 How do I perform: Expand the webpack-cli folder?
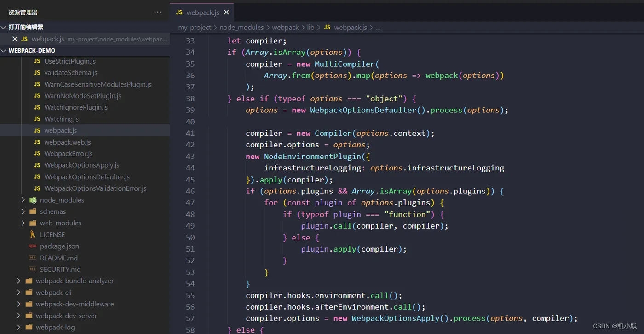point(19,293)
